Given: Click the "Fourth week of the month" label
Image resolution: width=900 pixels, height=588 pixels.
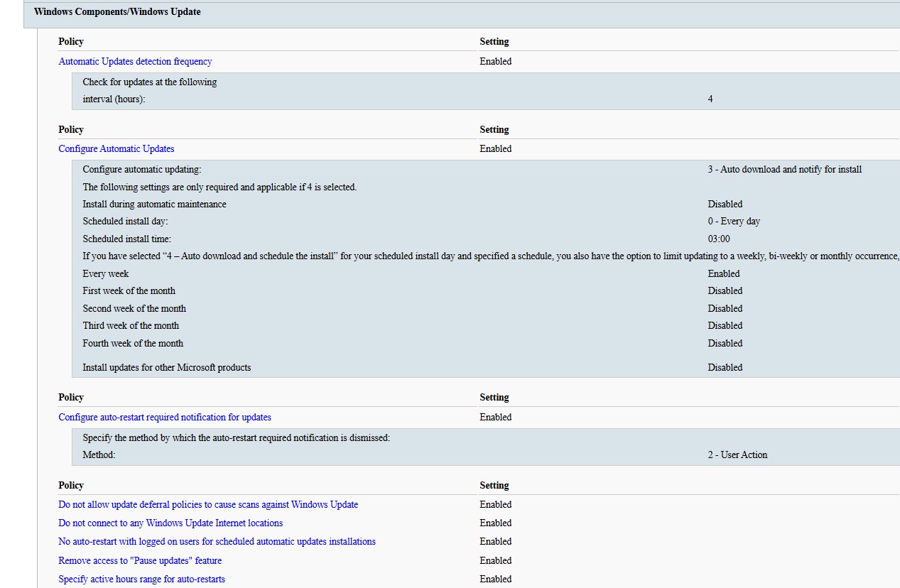Looking at the screenshot, I should 133,344.
